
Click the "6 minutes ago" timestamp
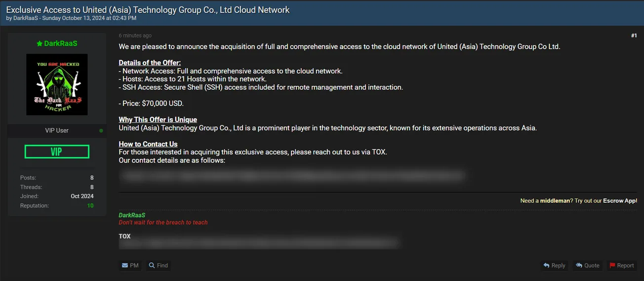(135, 36)
